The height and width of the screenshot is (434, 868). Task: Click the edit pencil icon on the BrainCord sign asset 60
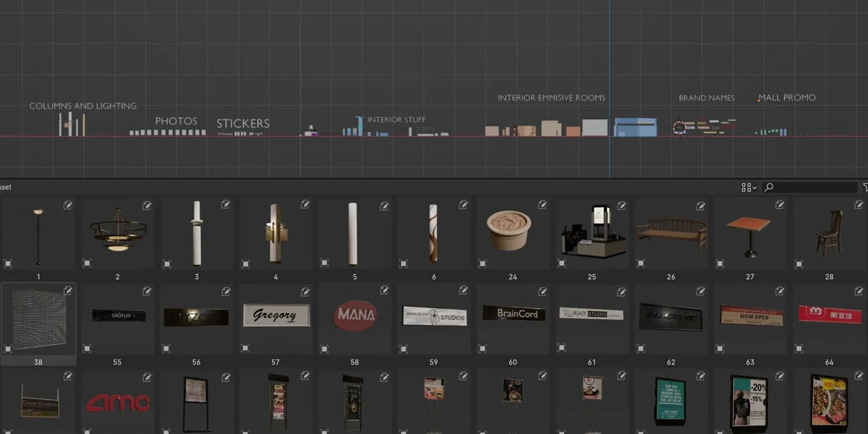[x=542, y=291]
